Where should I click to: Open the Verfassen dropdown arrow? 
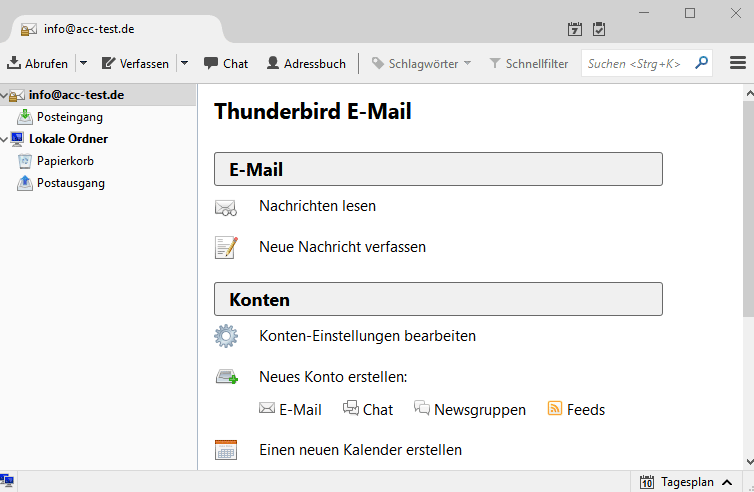[184, 63]
